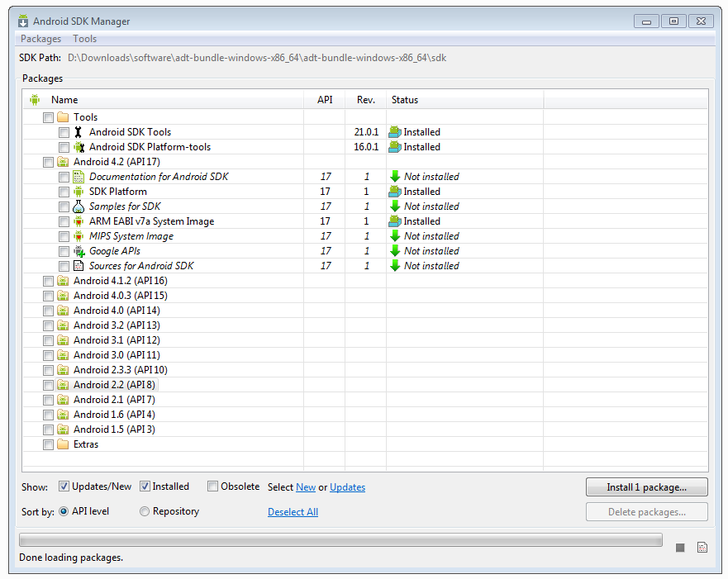
Task: Check the Sources for Android SDK checkbox
Action: (x=64, y=266)
